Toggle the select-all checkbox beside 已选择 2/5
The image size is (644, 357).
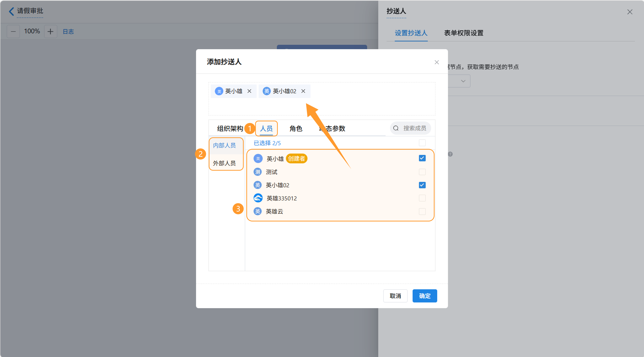point(422,143)
